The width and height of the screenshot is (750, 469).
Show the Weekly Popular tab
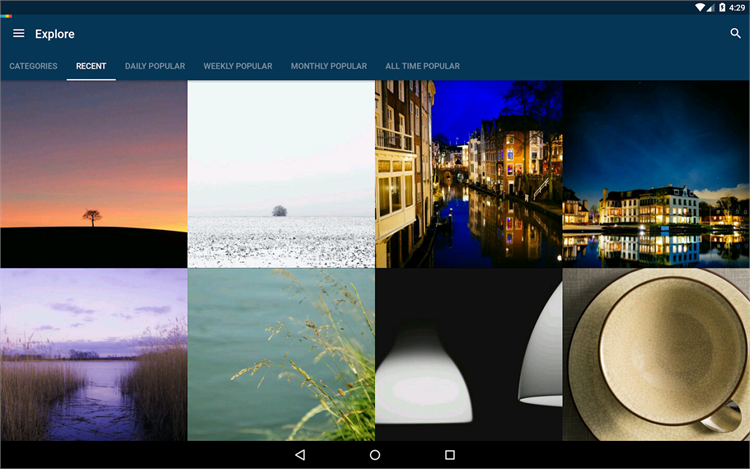(x=238, y=66)
